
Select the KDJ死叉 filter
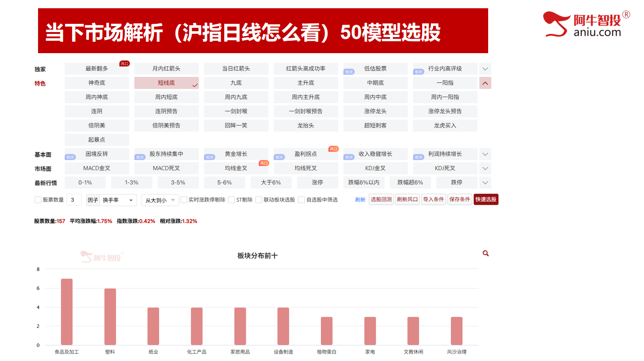[x=445, y=168]
